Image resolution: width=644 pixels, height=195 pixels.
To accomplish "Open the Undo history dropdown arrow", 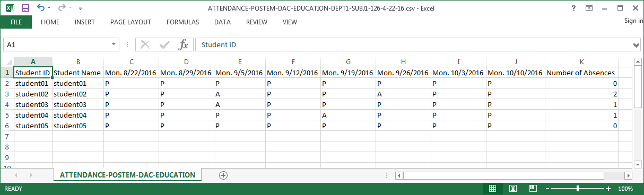I will (49, 8).
